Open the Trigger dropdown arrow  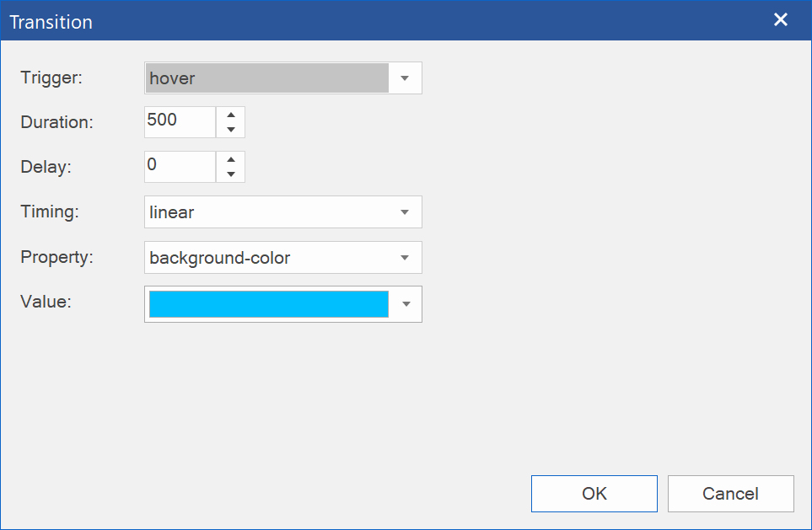point(405,78)
